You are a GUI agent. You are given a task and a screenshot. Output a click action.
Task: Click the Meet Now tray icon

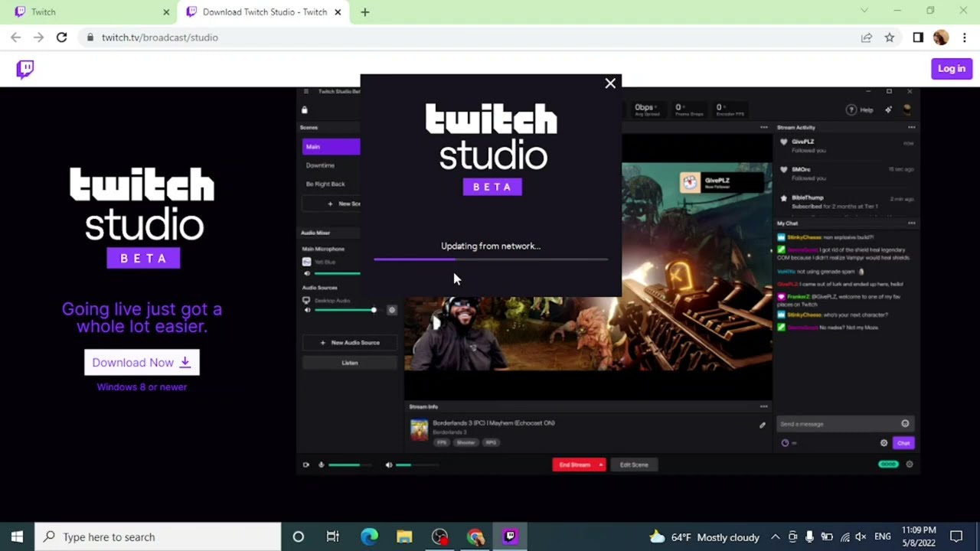tap(793, 537)
